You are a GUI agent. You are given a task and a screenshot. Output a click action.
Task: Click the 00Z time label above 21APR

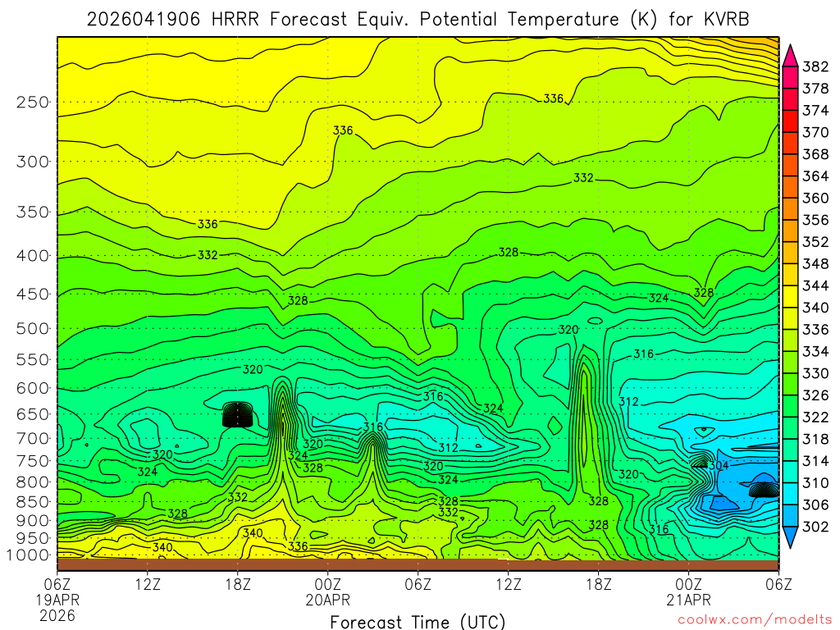point(688,584)
